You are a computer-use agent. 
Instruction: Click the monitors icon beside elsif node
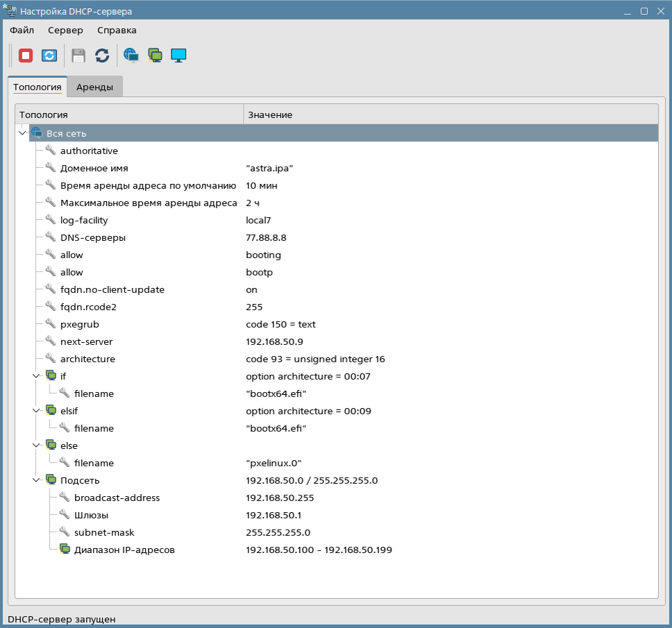point(51,410)
